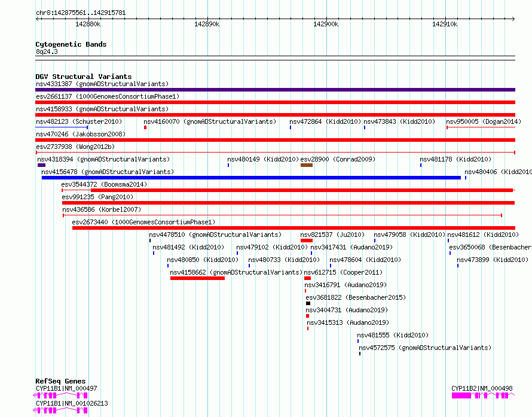
Task: Click the Cytogenetic Bands track heading
Action: [71, 44]
